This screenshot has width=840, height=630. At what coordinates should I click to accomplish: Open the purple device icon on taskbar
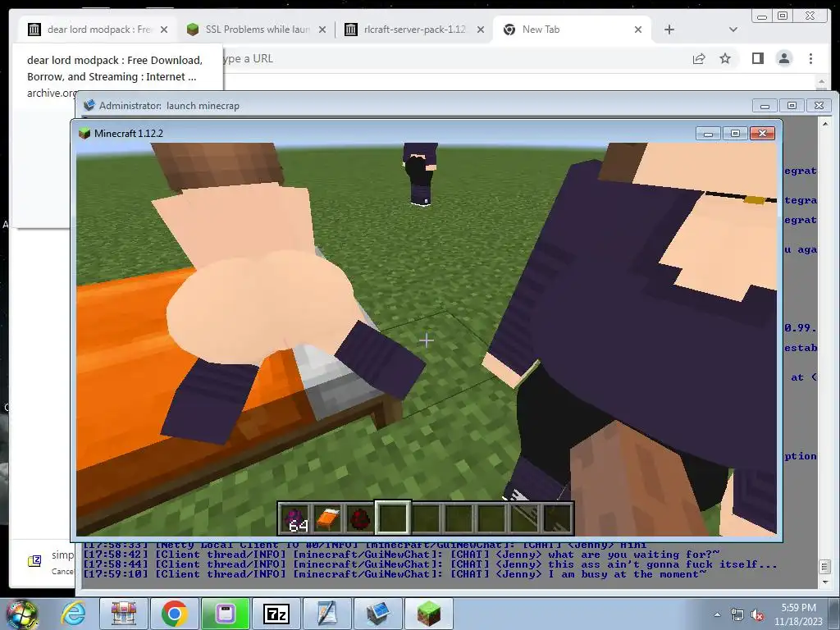(225, 614)
